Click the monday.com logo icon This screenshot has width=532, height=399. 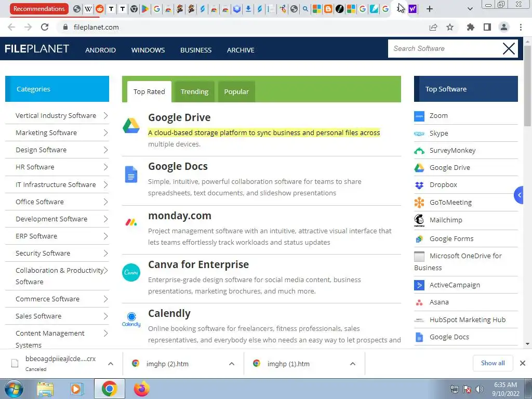pos(131,222)
